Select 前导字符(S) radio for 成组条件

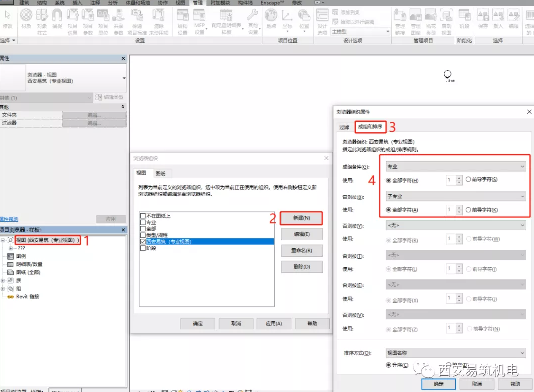468,180
